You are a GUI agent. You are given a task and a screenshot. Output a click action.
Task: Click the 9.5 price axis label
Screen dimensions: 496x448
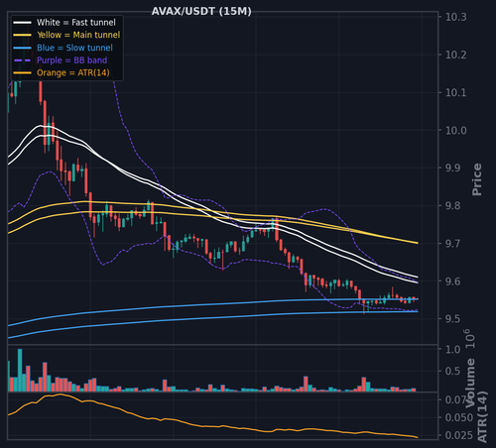click(453, 319)
